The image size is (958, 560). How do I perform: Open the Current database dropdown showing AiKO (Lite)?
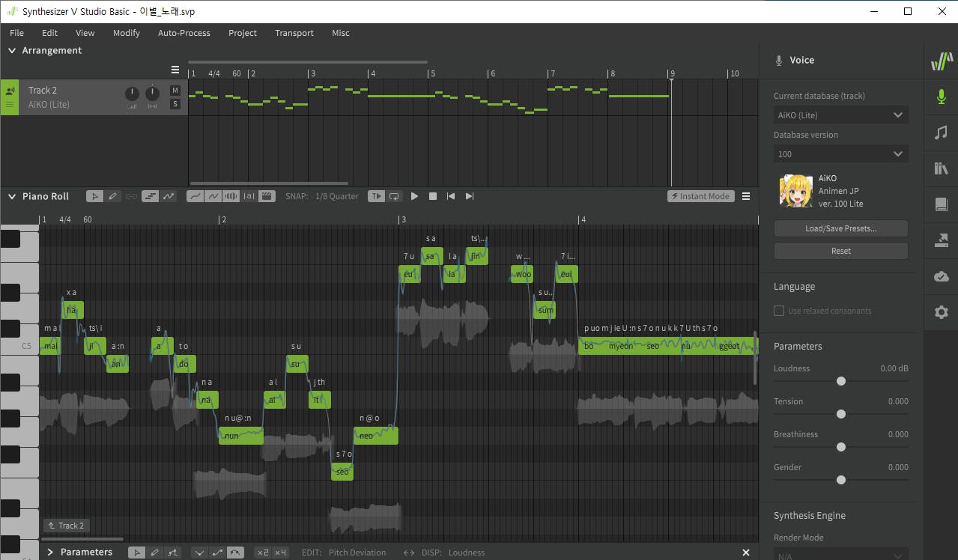pyautogui.click(x=841, y=115)
